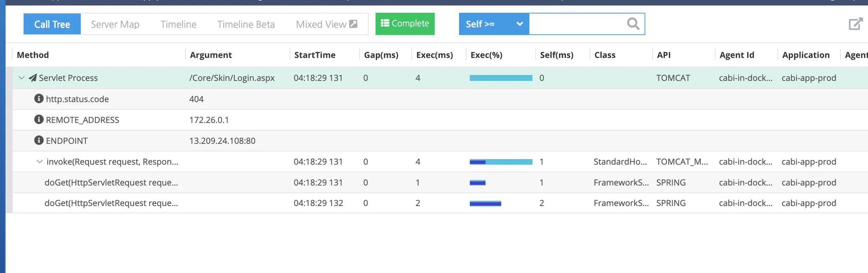Switch to the Timeline Beta tab
Viewport: 868px width, 273px height.
click(x=246, y=24)
